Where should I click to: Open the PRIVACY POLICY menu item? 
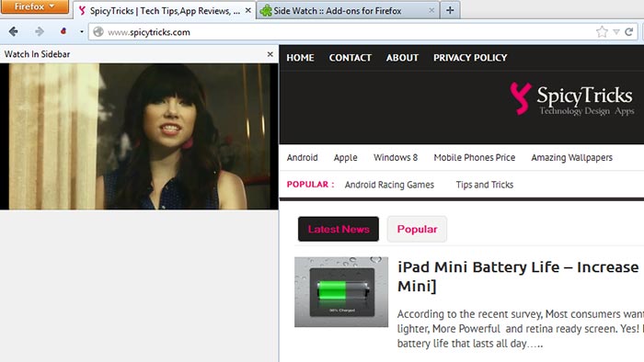click(470, 58)
